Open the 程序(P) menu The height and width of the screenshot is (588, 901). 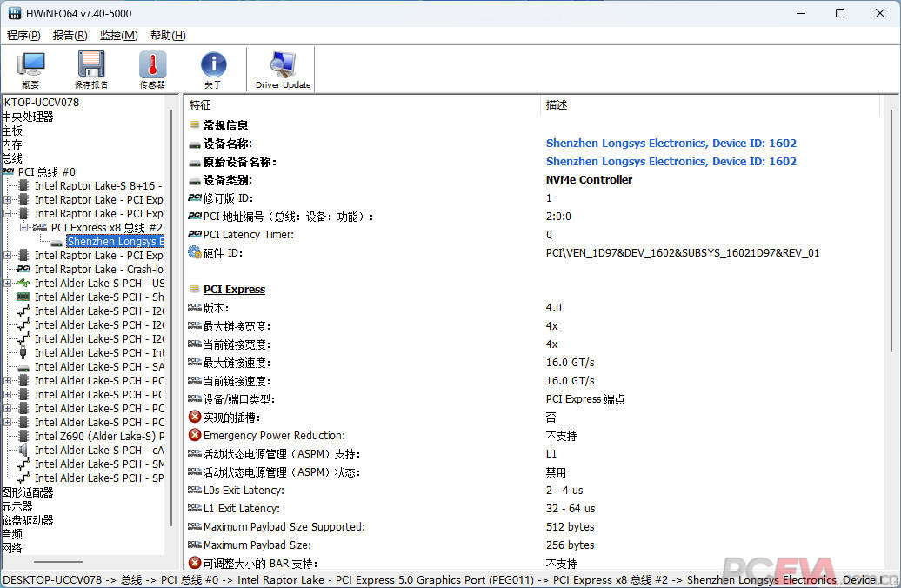[x=23, y=36]
